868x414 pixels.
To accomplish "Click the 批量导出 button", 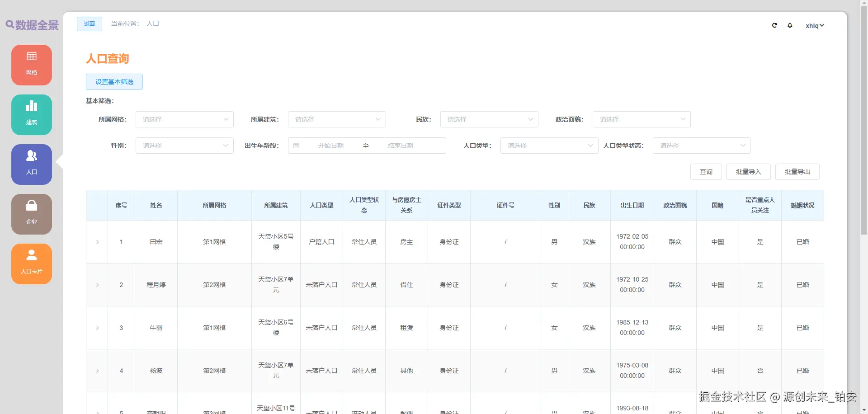I will coord(797,172).
